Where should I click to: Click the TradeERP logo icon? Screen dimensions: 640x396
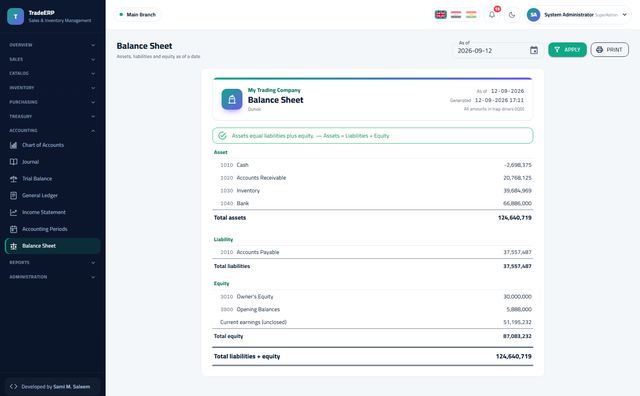tap(16, 16)
